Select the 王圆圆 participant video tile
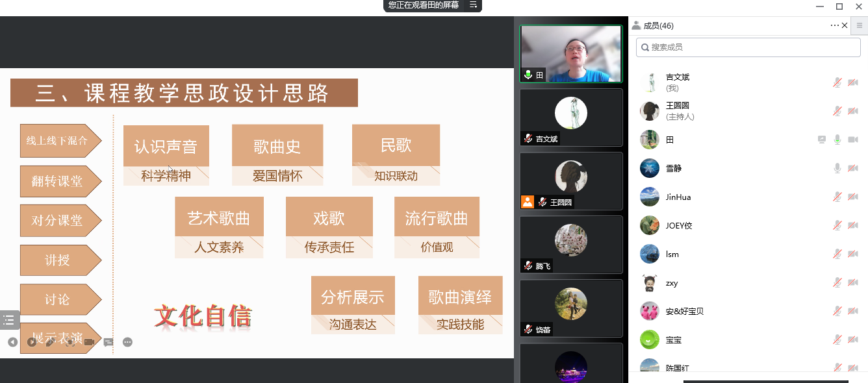The height and width of the screenshot is (383, 868). [571, 181]
